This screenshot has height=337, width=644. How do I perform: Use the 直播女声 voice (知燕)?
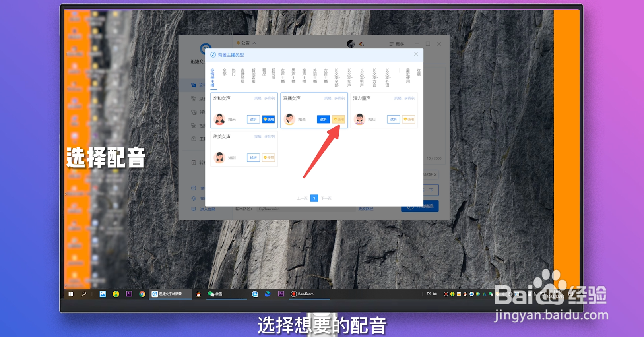click(x=339, y=119)
